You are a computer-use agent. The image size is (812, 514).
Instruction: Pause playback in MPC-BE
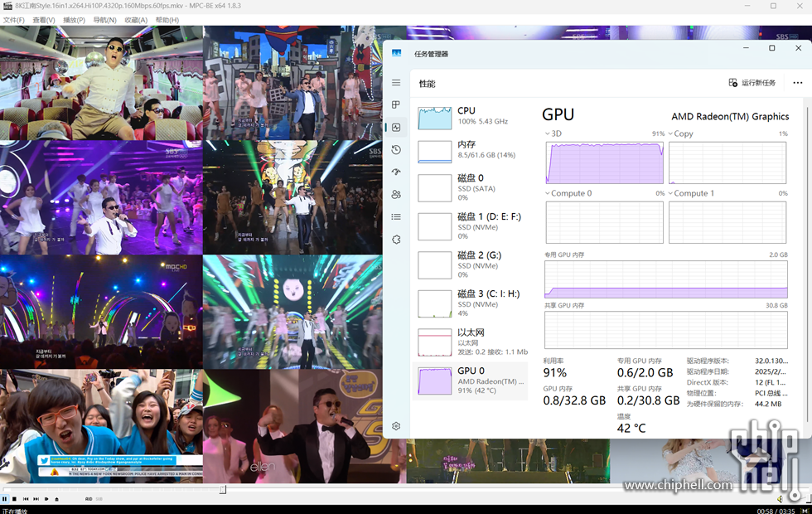(4, 499)
